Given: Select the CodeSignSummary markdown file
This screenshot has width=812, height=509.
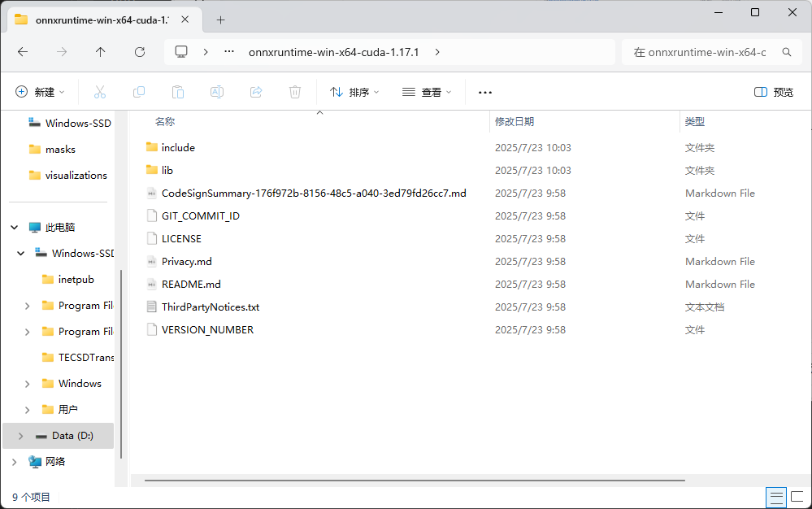Looking at the screenshot, I should tap(313, 194).
